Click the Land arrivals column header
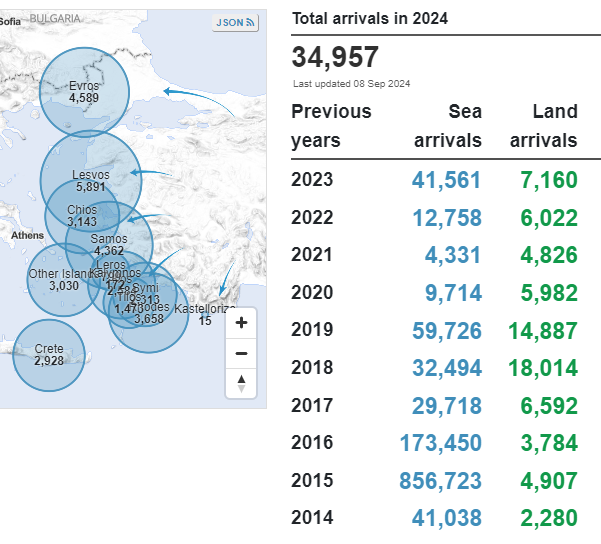This screenshot has width=601, height=544. [x=543, y=126]
